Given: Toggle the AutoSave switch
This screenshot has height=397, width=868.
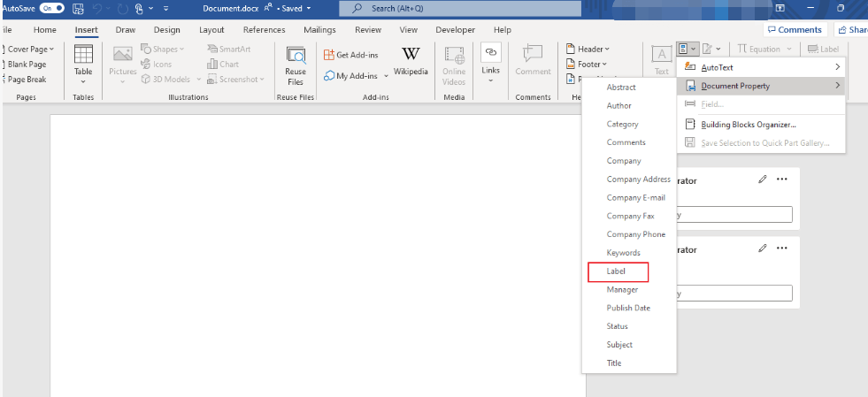Looking at the screenshot, I should pyautogui.click(x=52, y=8).
